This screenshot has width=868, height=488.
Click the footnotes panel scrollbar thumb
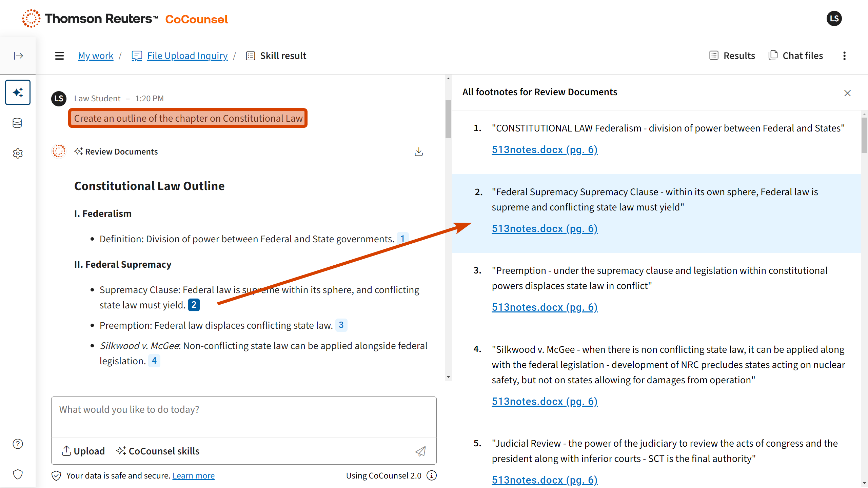(864, 136)
